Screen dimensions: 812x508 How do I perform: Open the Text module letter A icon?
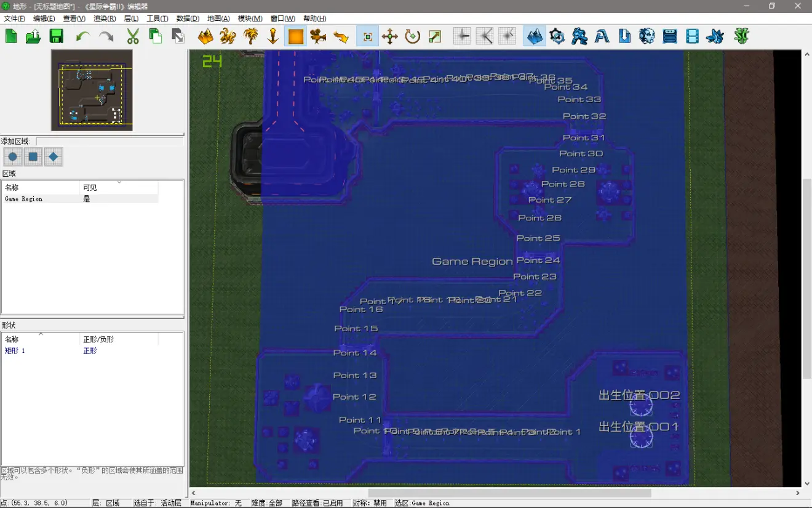602,36
